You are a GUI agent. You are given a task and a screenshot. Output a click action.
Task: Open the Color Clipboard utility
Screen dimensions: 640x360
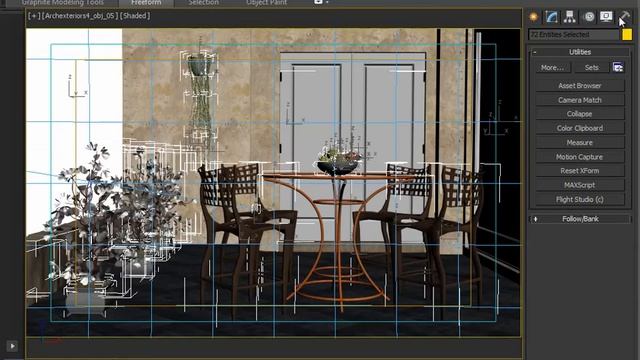[x=580, y=128]
